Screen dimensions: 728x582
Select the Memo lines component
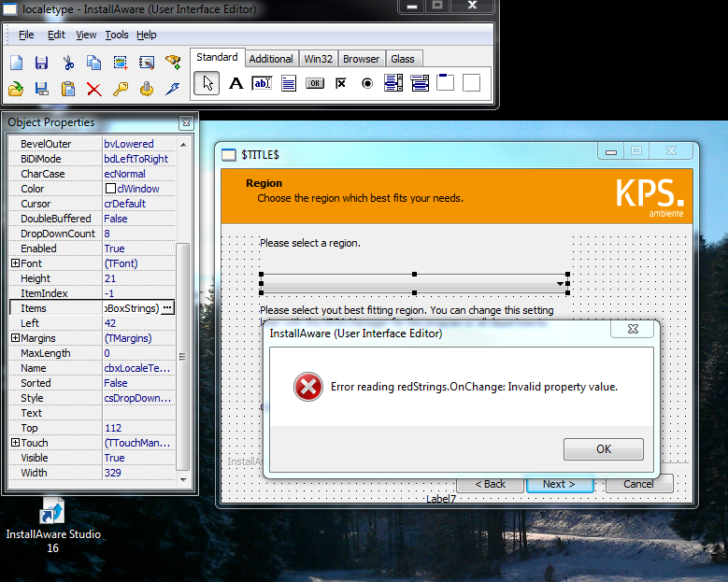coord(289,83)
